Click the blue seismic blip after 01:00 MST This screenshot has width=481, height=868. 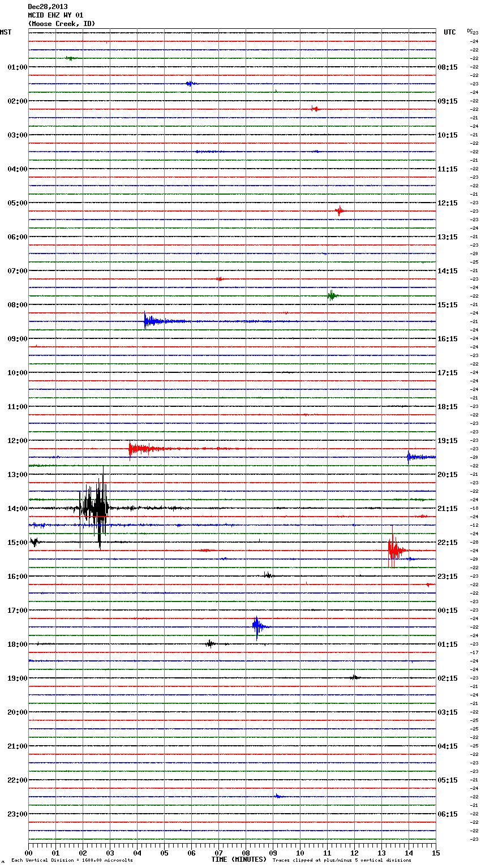point(191,84)
